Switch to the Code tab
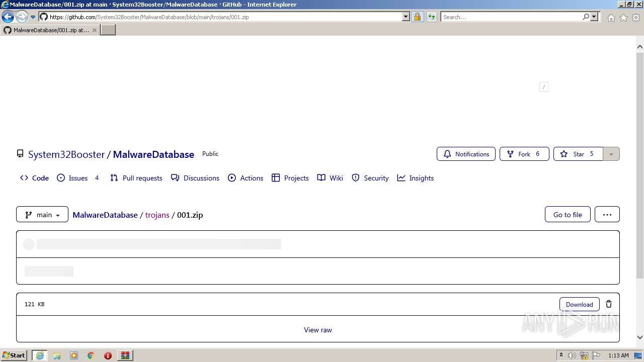The height and width of the screenshot is (362, 644). point(34,178)
